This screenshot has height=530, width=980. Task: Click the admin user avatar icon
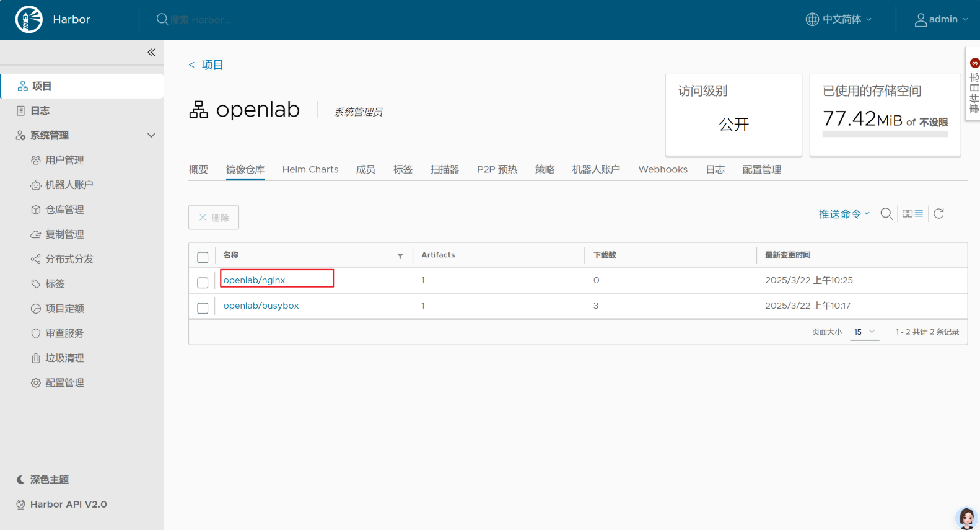click(x=921, y=20)
